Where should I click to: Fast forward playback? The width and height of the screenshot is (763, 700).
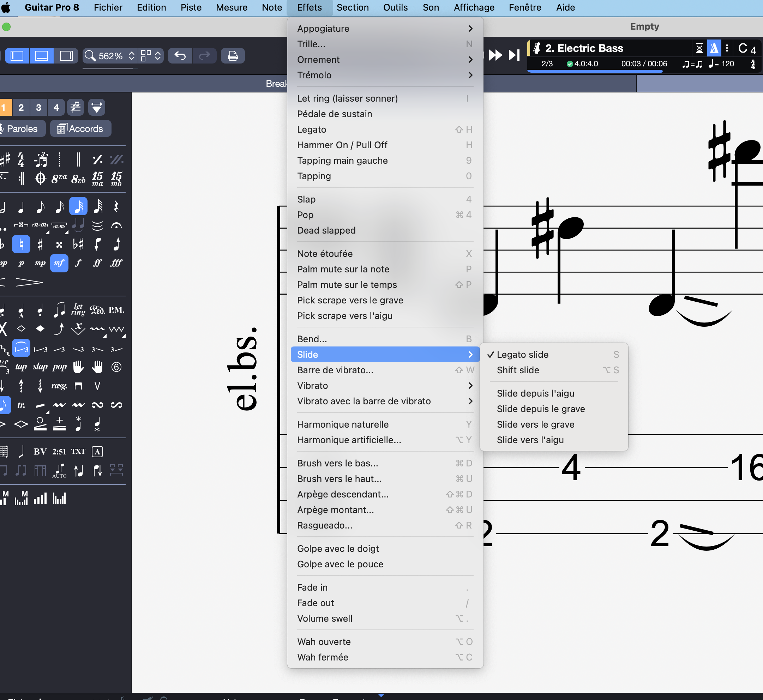point(495,55)
